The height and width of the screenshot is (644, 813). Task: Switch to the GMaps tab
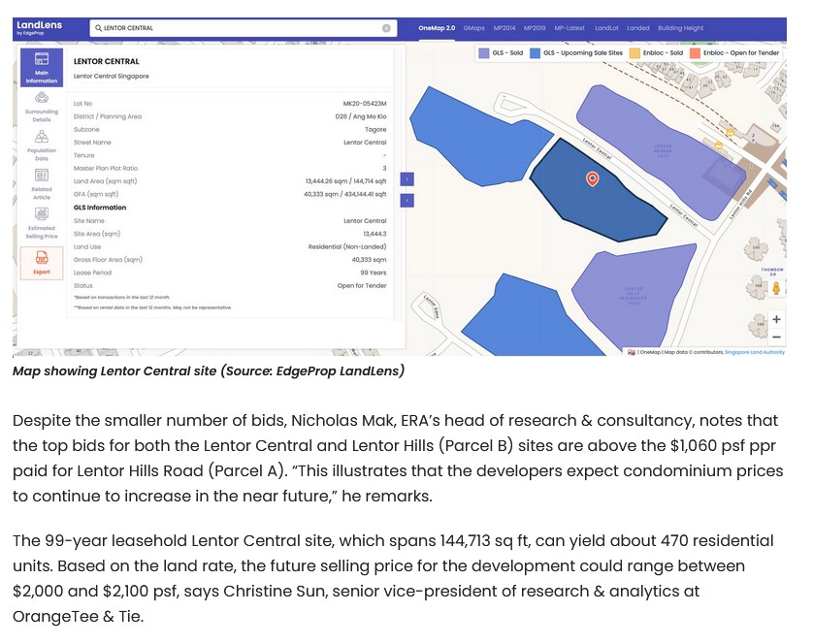(473, 28)
